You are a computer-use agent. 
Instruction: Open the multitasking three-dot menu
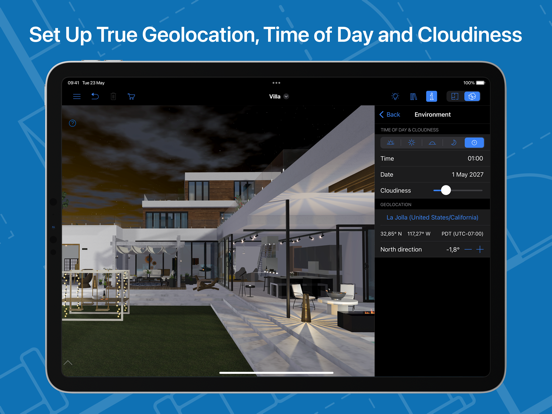pyautogui.click(x=276, y=83)
